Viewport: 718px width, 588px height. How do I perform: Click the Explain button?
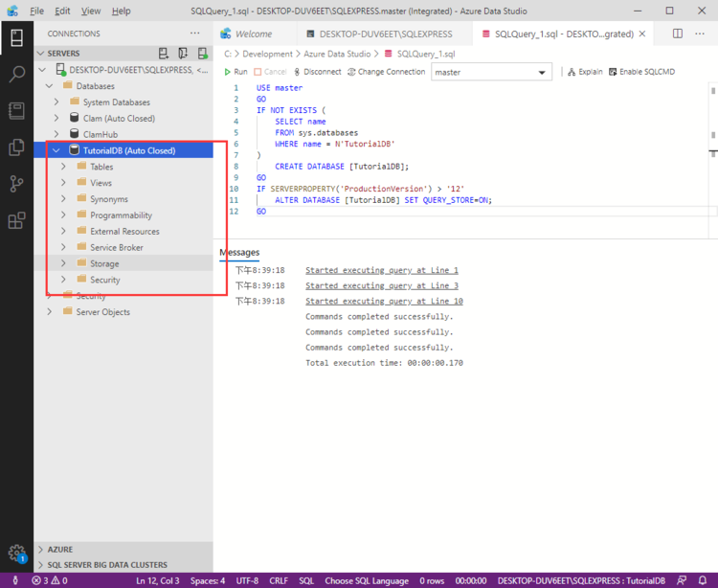[x=585, y=72]
